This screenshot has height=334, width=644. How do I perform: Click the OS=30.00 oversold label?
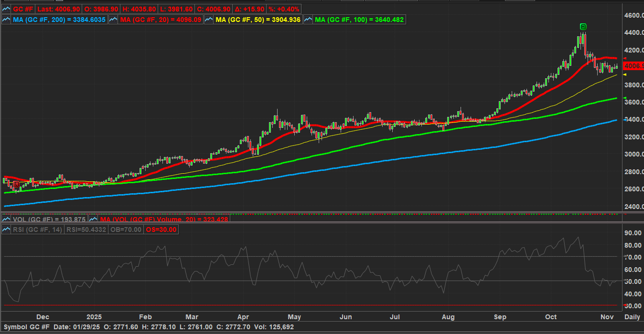161,230
